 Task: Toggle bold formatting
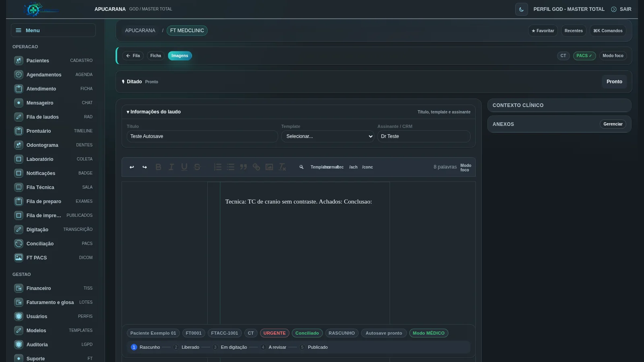[158, 167]
